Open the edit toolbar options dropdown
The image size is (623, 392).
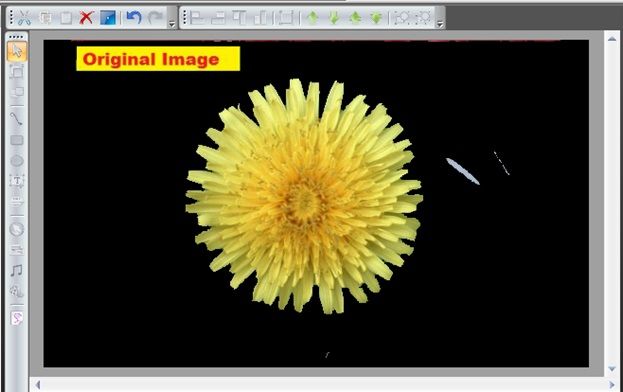(172, 24)
